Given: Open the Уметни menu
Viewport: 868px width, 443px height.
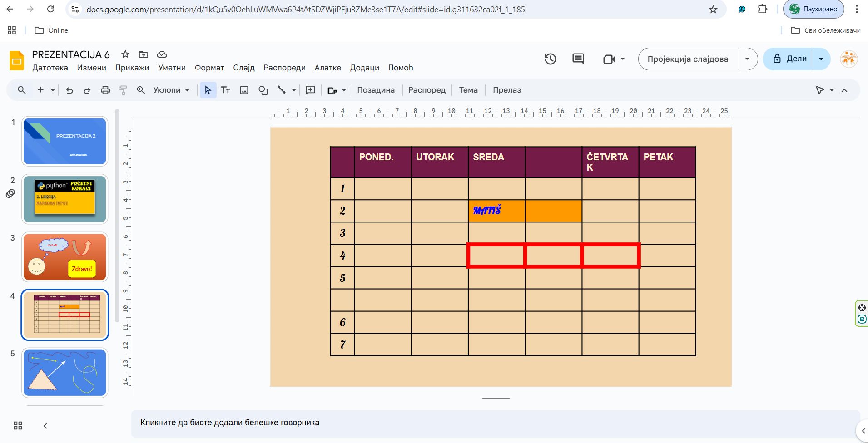Looking at the screenshot, I should [172, 68].
